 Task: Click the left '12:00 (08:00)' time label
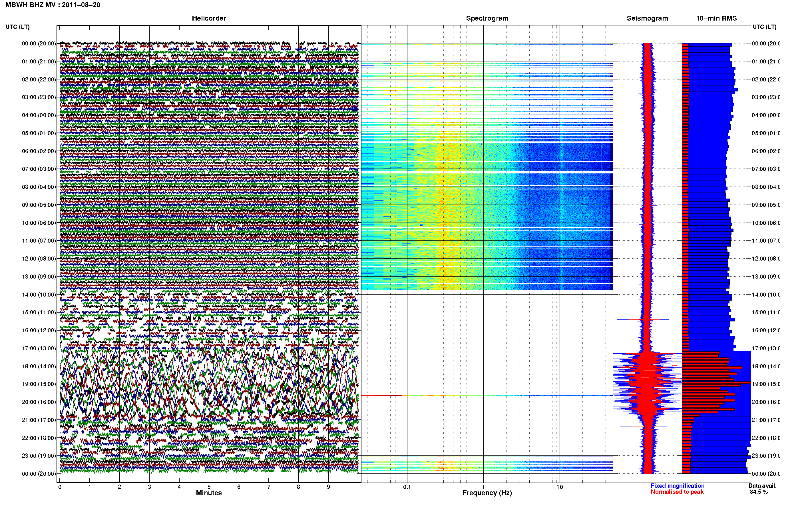[39, 258]
